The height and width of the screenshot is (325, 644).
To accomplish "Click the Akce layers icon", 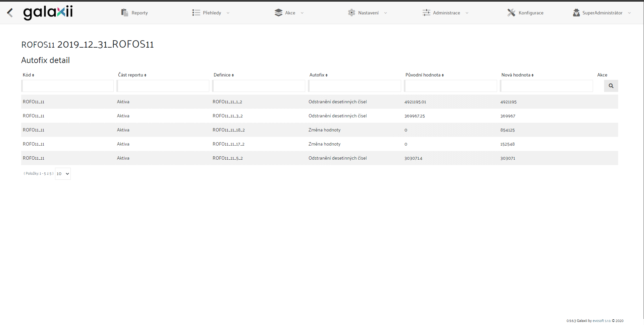I will [x=278, y=13].
